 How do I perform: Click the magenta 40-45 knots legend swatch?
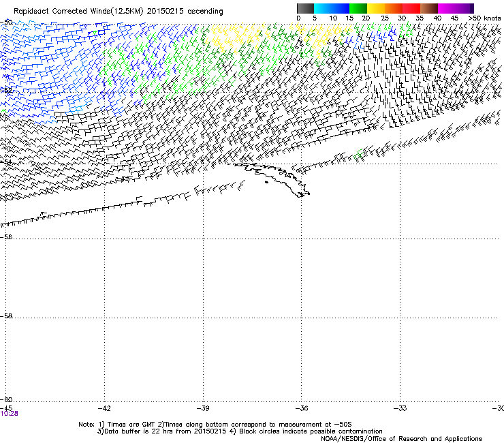(x=447, y=8)
